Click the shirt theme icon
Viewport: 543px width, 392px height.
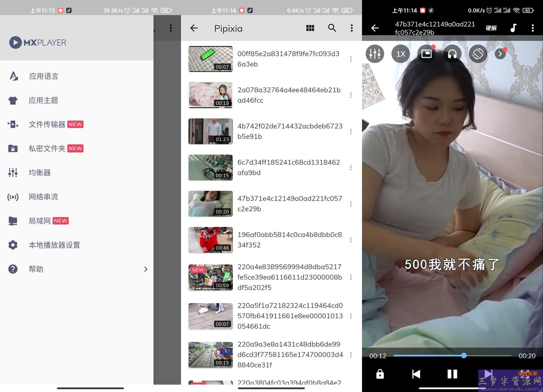(13, 100)
